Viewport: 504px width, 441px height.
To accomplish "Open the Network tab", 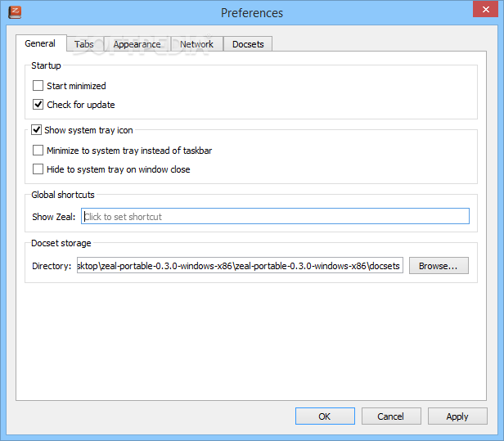I will click(x=196, y=44).
